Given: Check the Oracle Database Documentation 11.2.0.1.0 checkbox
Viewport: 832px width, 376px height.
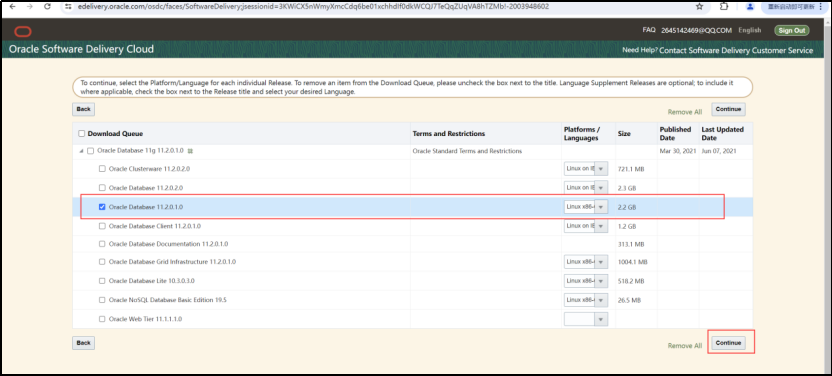Looking at the screenshot, I should [x=102, y=244].
